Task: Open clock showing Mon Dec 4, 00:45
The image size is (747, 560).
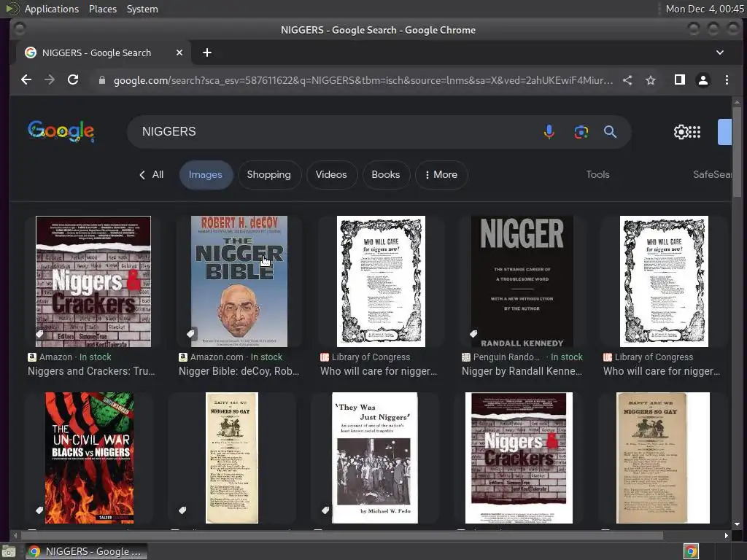Action: 705,9
